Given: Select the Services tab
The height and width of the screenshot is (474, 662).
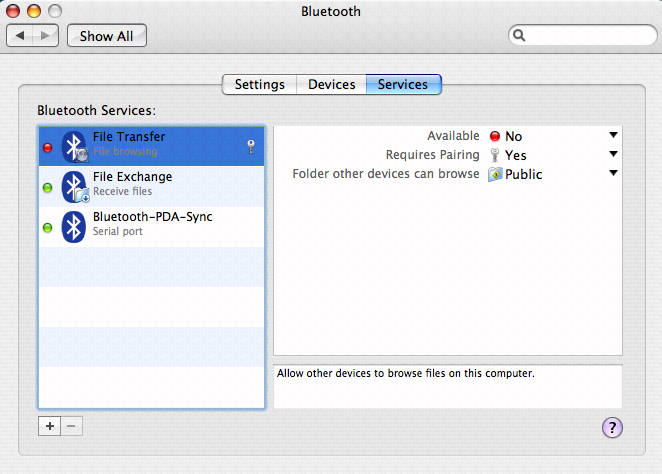Looking at the screenshot, I should point(403,84).
